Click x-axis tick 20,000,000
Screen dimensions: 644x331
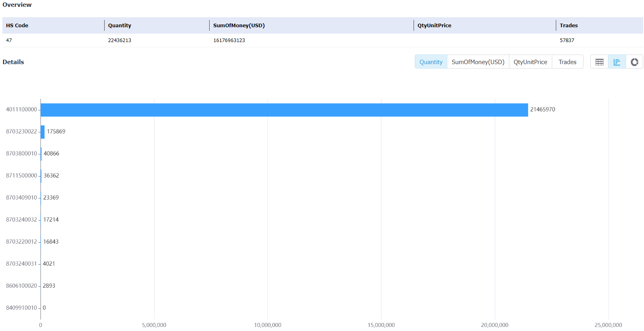click(495, 325)
